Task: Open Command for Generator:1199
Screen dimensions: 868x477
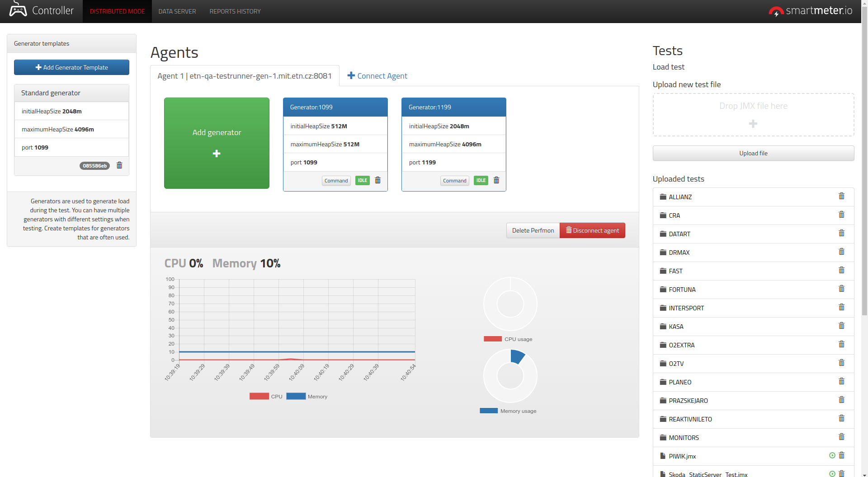Action: pos(454,181)
